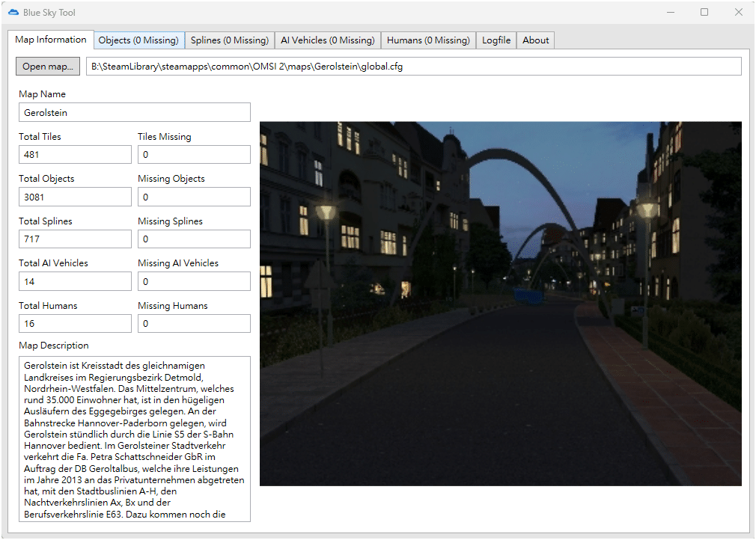Click the Missing Splines value box
Screen dimensions: 756x540
coord(194,239)
